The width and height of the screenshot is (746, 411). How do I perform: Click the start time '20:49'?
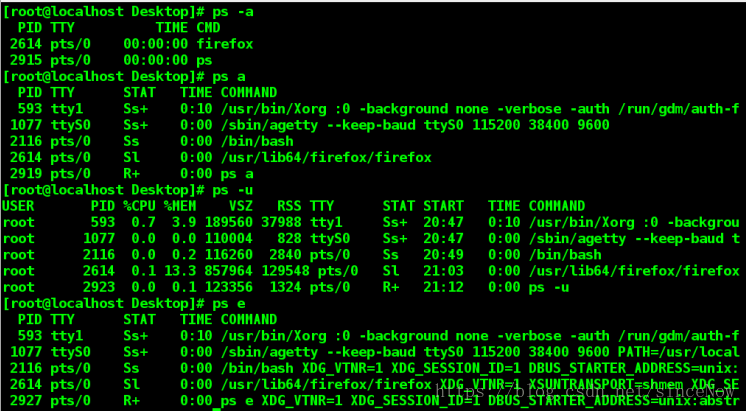point(443,254)
